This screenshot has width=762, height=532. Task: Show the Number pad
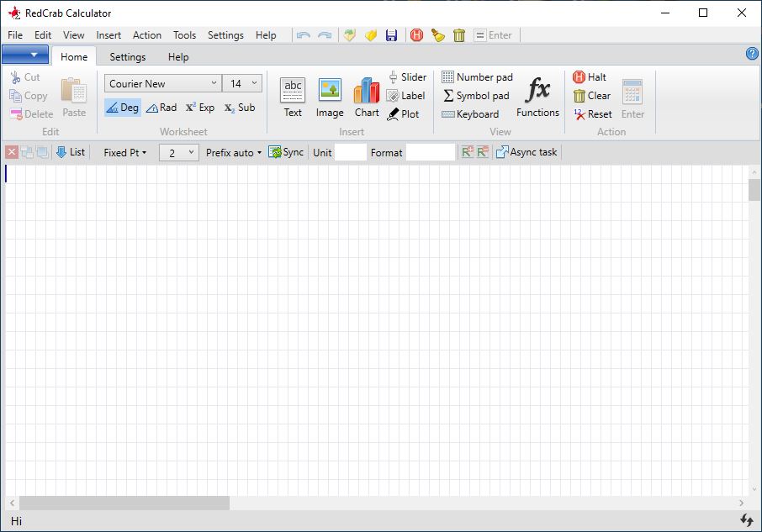[x=477, y=77]
